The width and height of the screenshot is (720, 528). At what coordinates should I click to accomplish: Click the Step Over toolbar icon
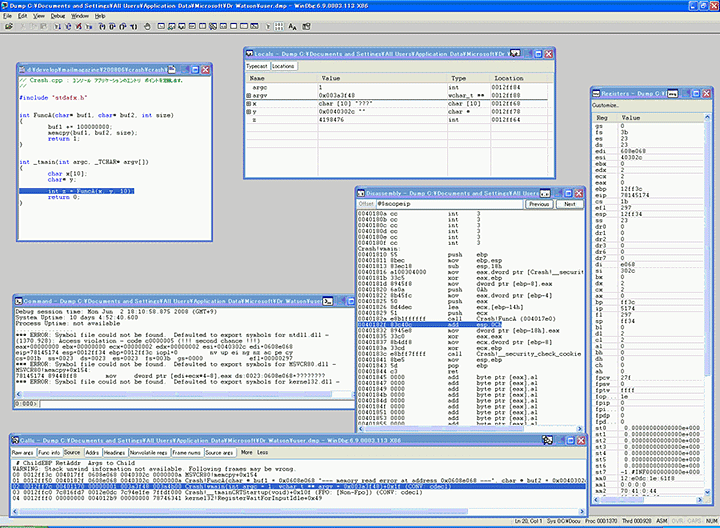pos(112,27)
